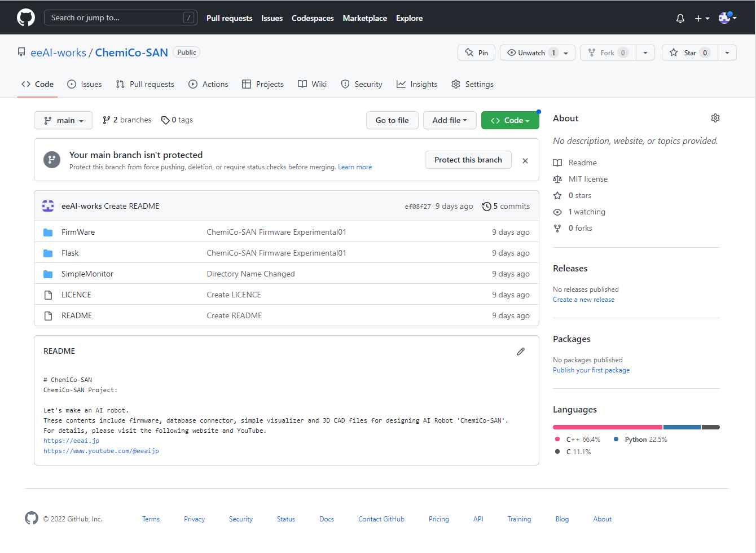Image resolution: width=756 pixels, height=553 pixels.
Task: Switch to the Actions tab
Action: (x=208, y=84)
